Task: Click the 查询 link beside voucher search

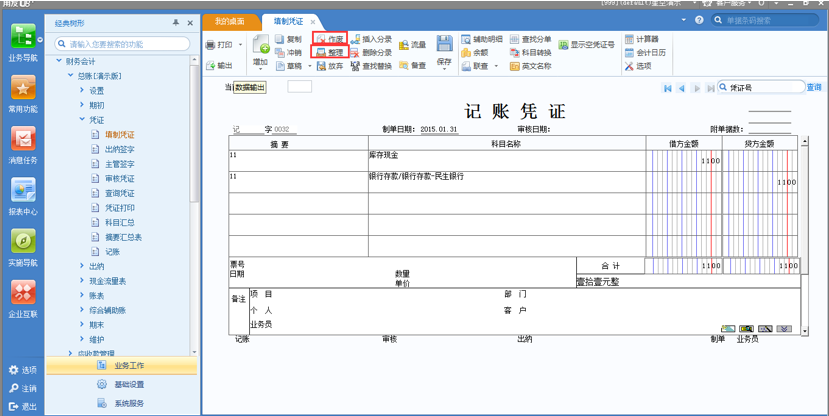Action: (814, 87)
